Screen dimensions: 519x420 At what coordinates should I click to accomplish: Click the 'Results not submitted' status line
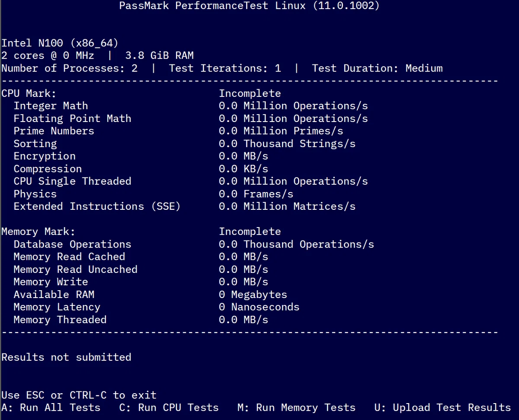(x=66, y=357)
